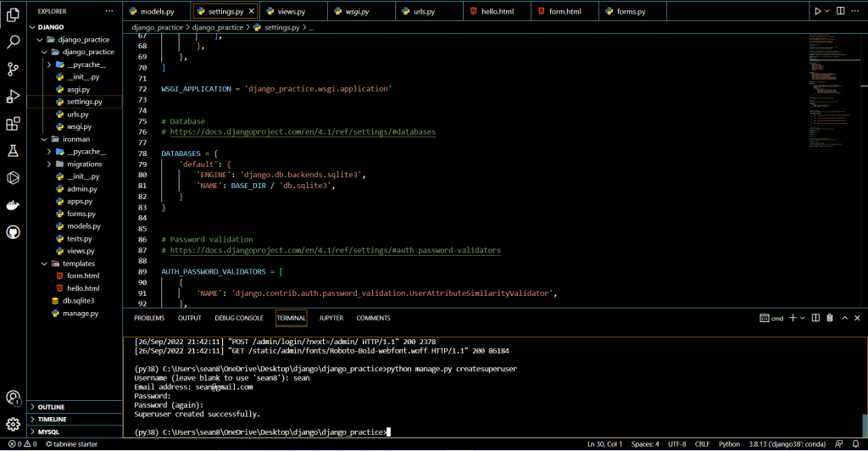868x451 pixels.
Task: Show errors and warnings in status bar
Action: click(22, 444)
